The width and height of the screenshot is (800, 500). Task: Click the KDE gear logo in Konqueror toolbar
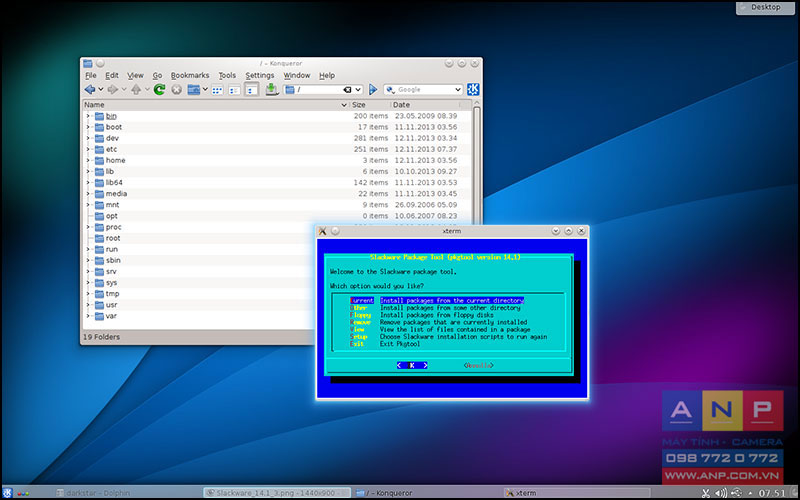pyautogui.click(x=473, y=89)
